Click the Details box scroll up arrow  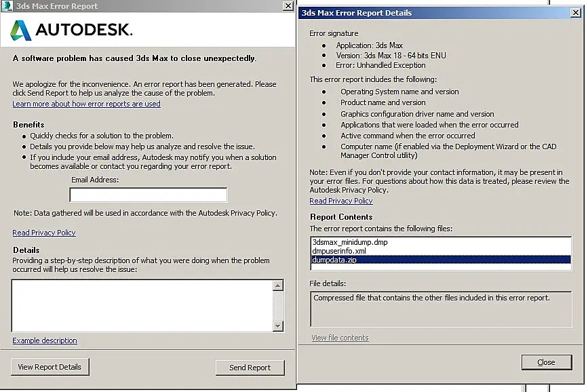[x=277, y=286]
